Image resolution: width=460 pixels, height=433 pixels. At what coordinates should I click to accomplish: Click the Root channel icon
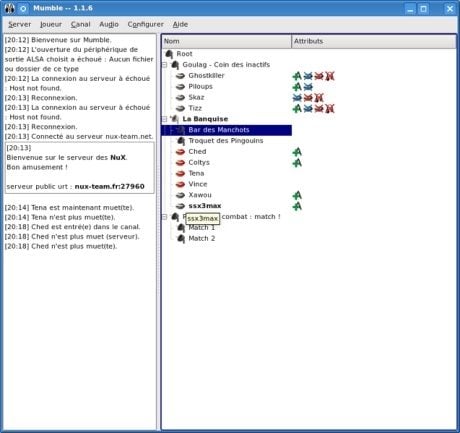pyautogui.click(x=169, y=54)
